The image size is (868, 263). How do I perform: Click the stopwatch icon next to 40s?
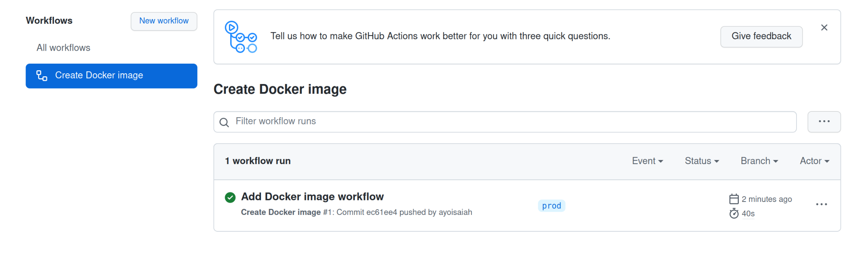[x=733, y=213]
